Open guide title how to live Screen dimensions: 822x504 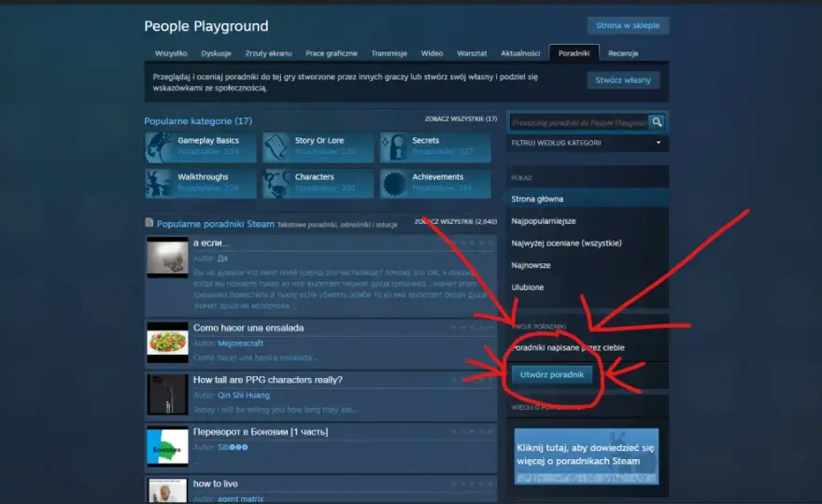(215, 483)
